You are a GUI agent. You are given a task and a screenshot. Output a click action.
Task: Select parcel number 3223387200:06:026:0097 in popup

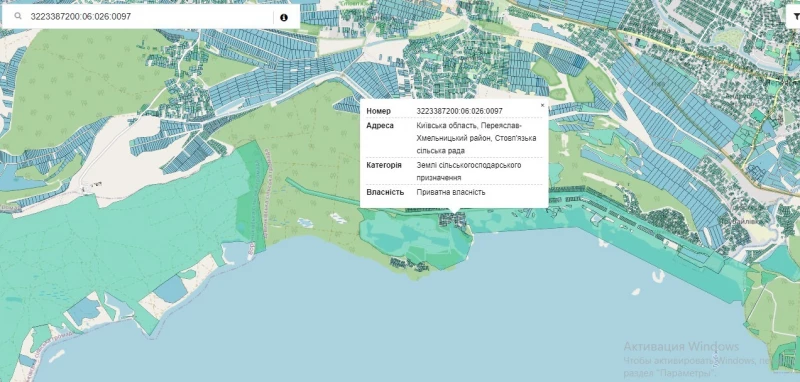click(459, 111)
